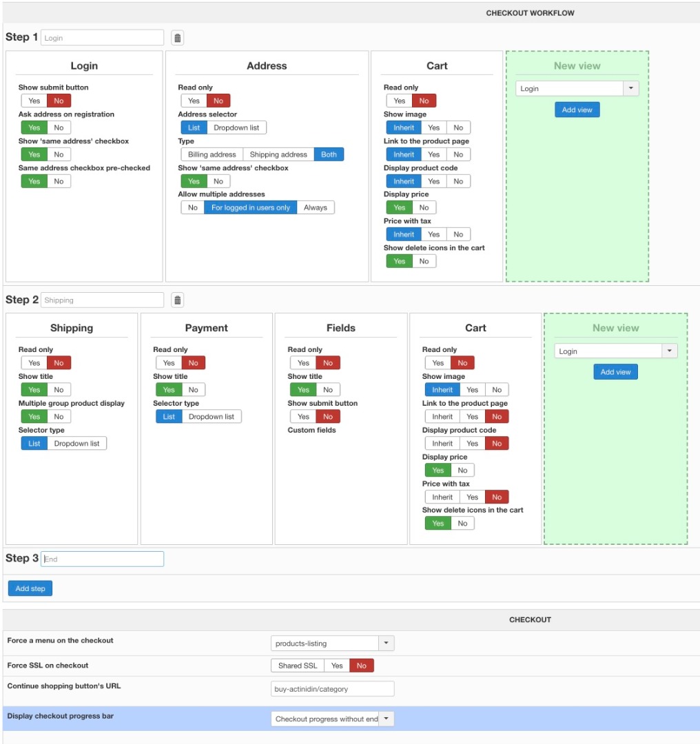Select Dropdown list for Shipping Selector type
The height and width of the screenshot is (744, 700).
(77, 443)
